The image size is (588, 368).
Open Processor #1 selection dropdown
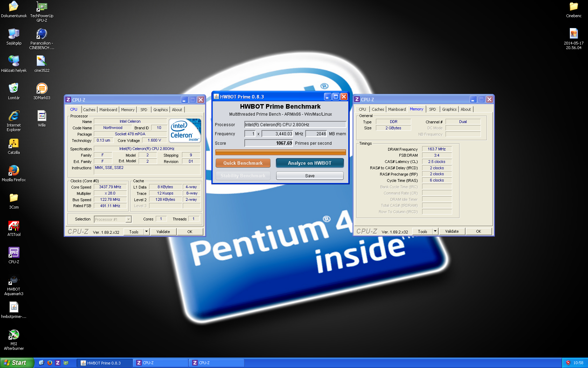113,219
